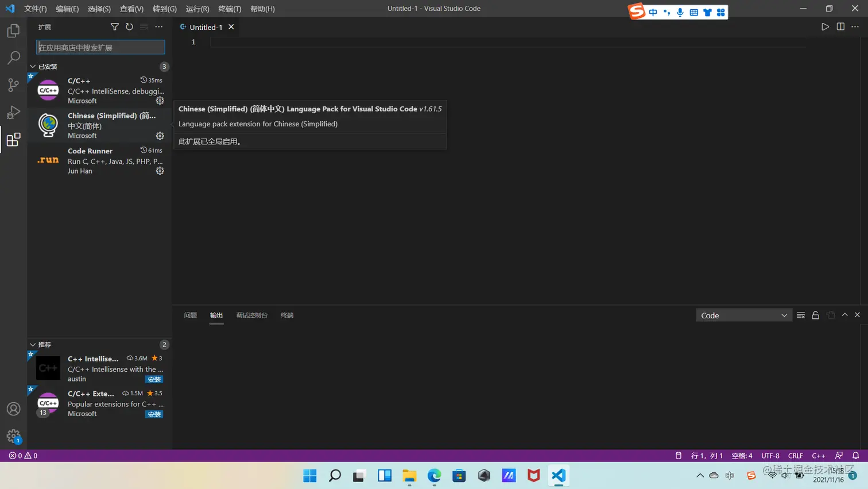Open notifications bell in status bar
This screenshot has height=489, width=868.
pos(855,456)
